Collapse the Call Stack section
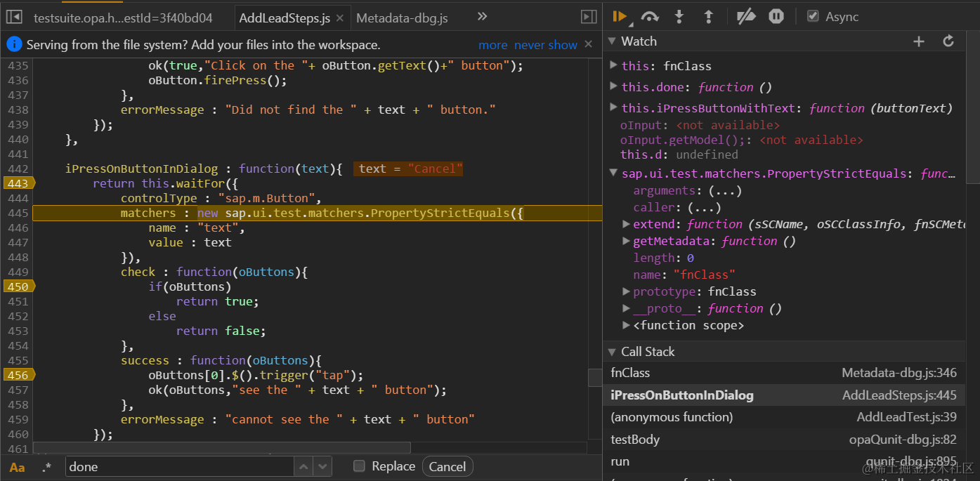The height and width of the screenshot is (481, 980). 612,352
